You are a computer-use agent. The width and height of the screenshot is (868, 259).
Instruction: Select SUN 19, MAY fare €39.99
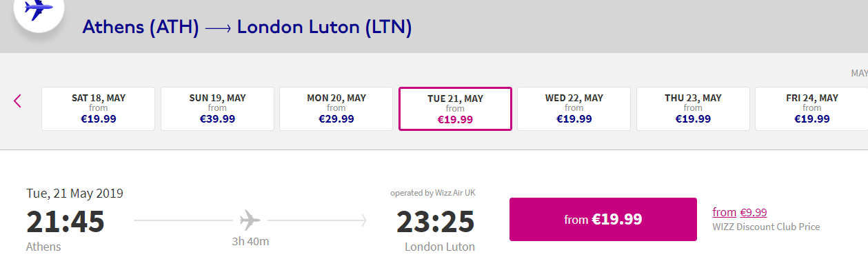pyautogui.click(x=217, y=109)
